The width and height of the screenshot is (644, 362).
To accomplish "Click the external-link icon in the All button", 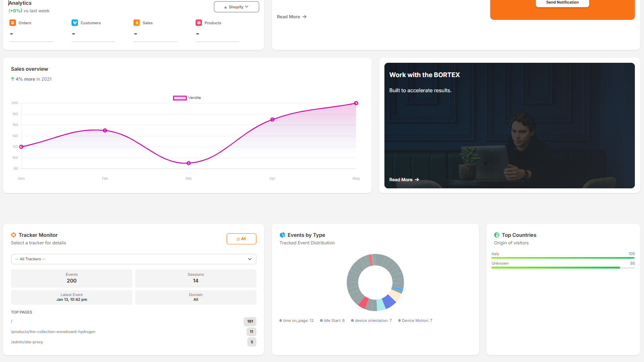I will point(238,239).
